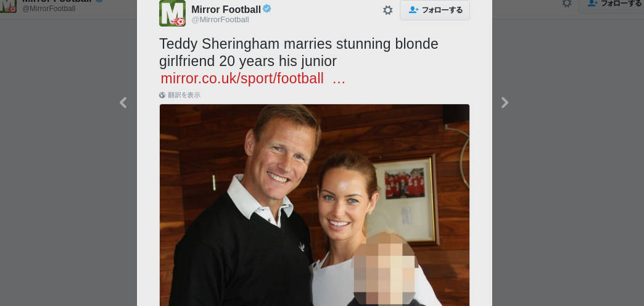Open the gear menu beside the popup follow button
644x306 pixels.
pos(388,10)
